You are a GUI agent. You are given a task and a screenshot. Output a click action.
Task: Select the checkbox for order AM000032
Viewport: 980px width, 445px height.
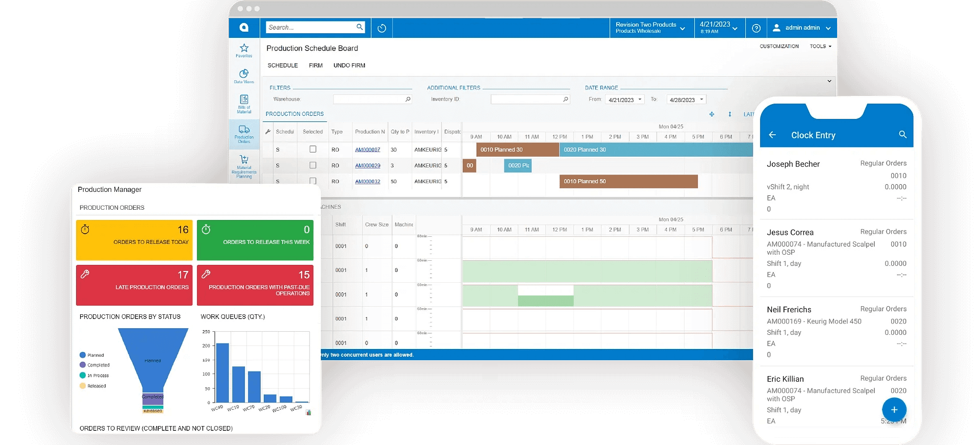pyautogui.click(x=313, y=181)
